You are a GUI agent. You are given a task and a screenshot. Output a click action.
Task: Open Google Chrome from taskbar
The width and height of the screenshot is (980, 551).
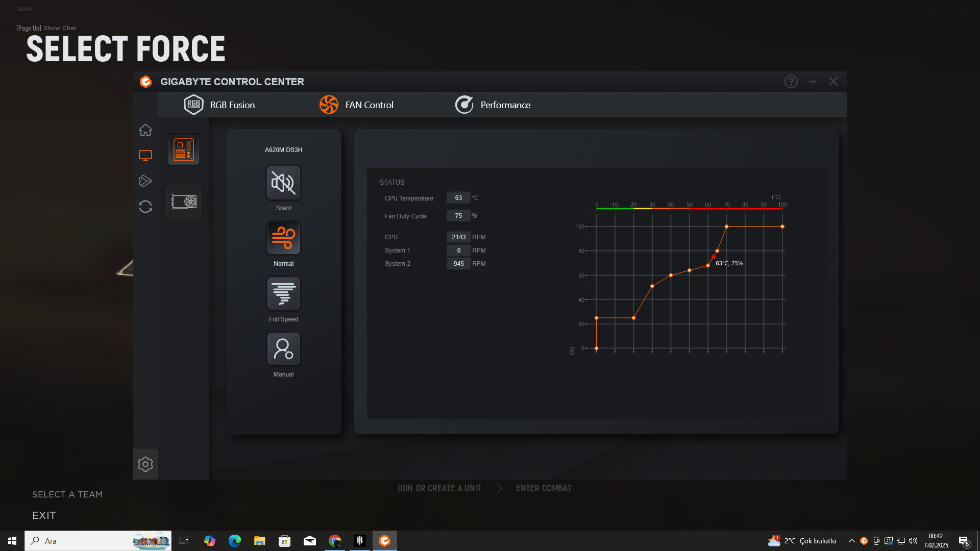tap(335, 541)
